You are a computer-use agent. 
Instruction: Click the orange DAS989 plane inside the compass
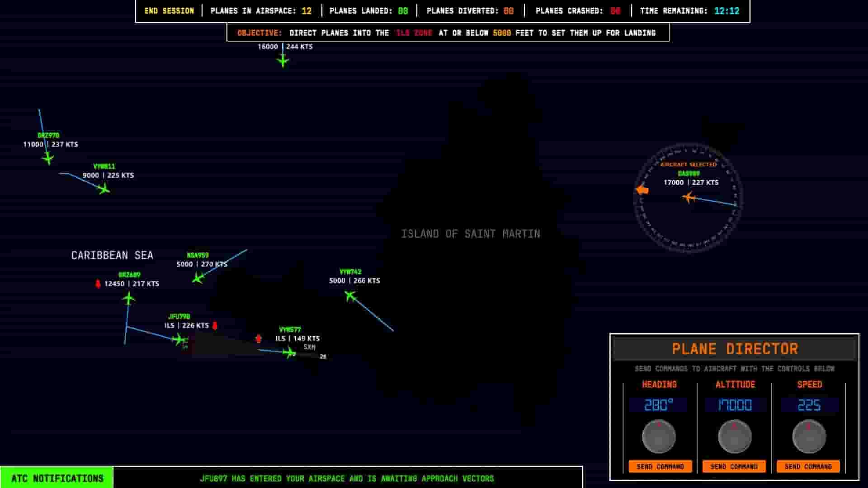coord(689,197)
